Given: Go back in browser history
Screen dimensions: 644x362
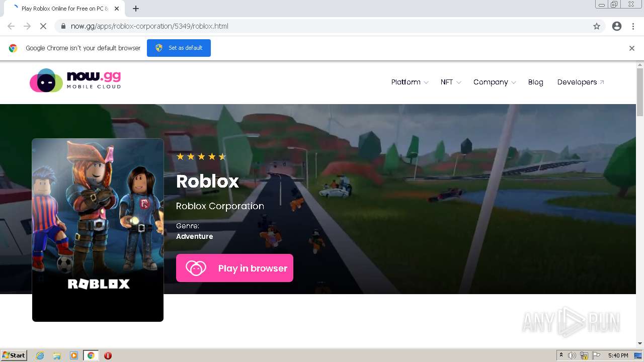Looking at the screenshot, I should coord(11,26).
